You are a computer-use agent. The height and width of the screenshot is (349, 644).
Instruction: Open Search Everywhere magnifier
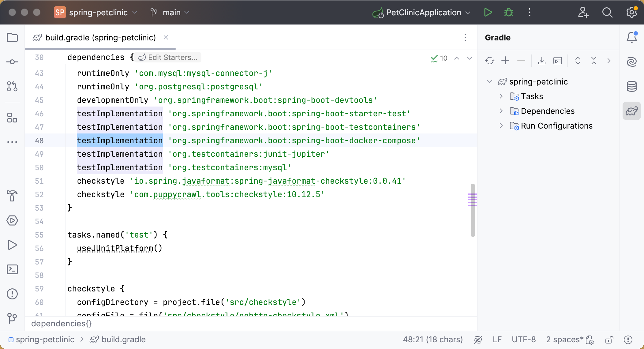coord(607,12)
